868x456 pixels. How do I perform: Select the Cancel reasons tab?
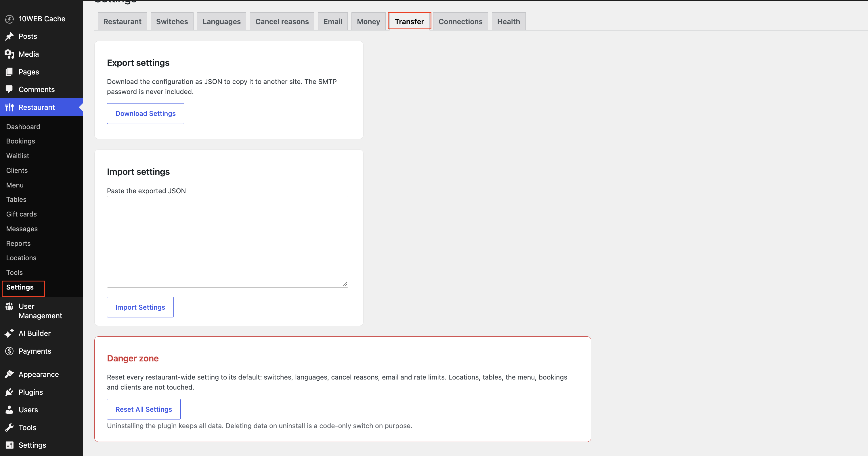[282, 22]
